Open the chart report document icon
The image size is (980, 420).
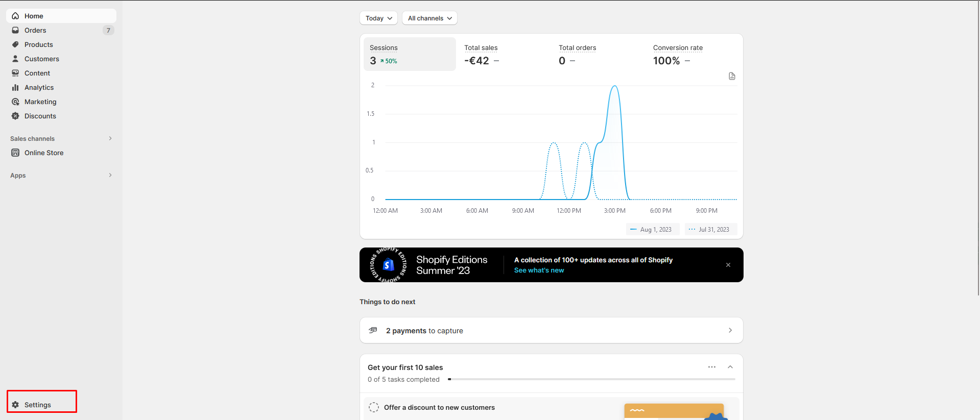732,76
